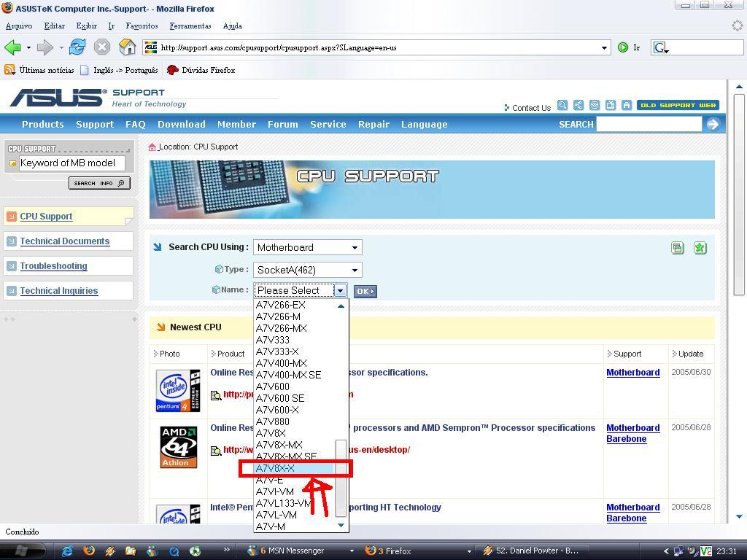Open the Últimas notícias feed bookmark

point(40,70)
